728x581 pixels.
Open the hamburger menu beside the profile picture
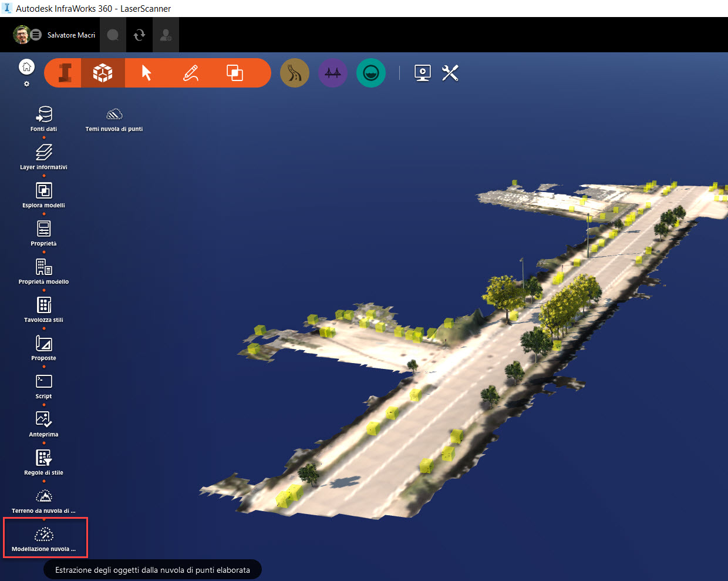(35, 35)
